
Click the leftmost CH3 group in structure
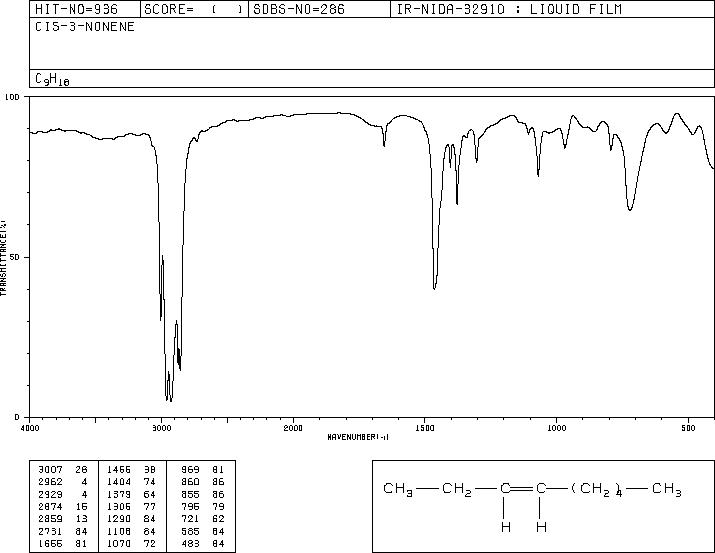(398, 489)
